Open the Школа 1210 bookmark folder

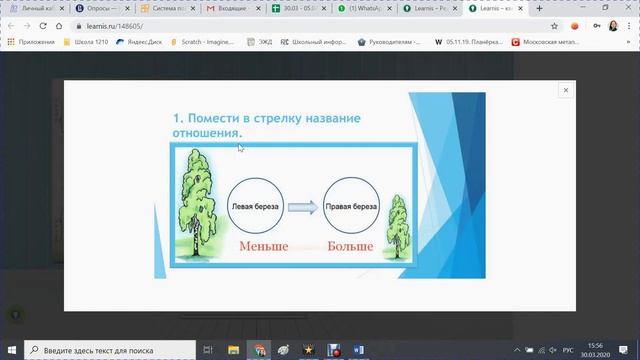point(86,42)
